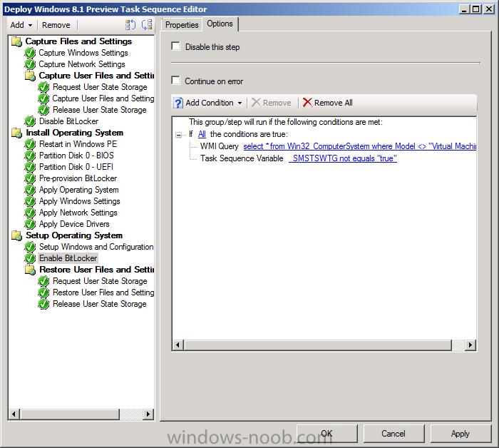The image size is (499, 448).
Task: Open the WMI Query select statement link
Action: (x=359, y=146)
